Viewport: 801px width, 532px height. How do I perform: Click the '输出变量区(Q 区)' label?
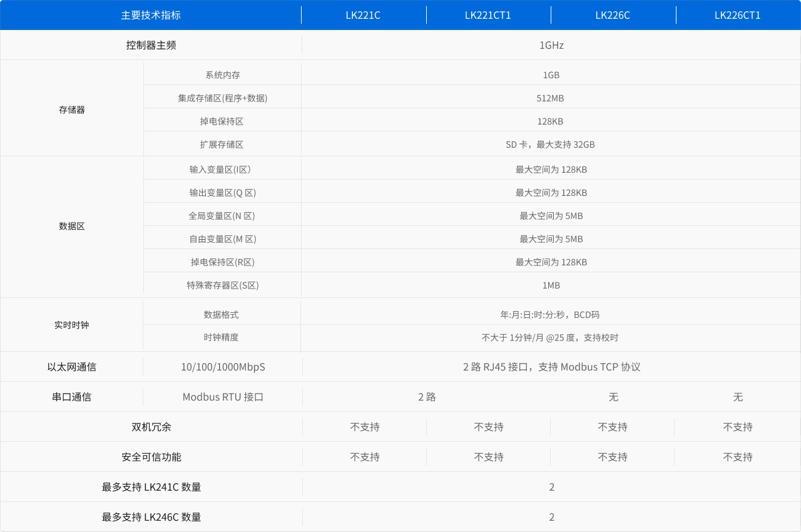pos(223,193)
